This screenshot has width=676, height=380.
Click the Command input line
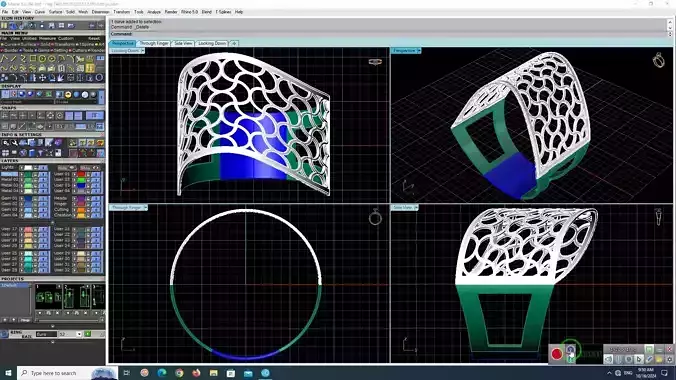tap(388, 34)
